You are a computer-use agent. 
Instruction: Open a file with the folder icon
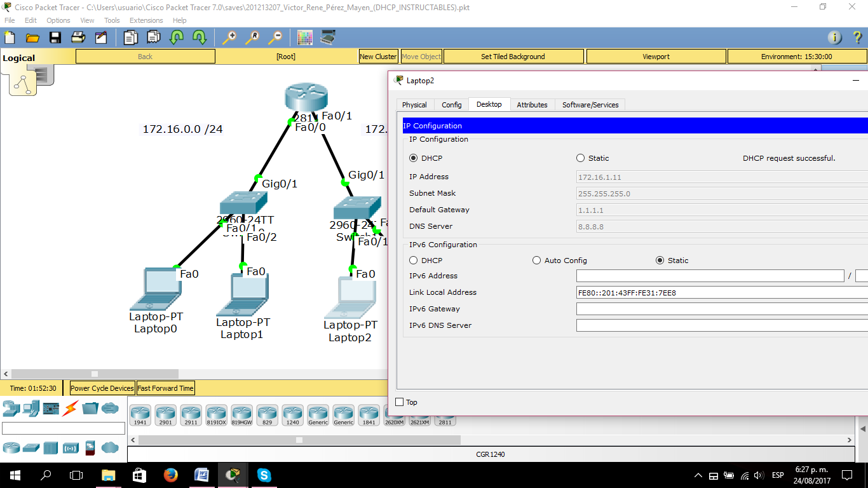[32, 37]
